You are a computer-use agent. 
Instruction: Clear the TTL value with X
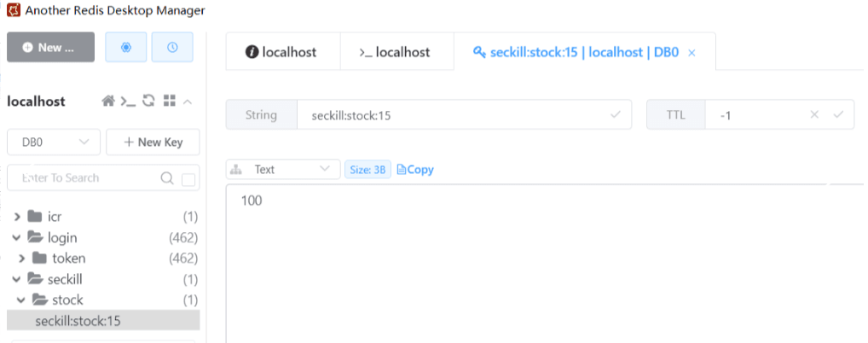click(814, 114)
